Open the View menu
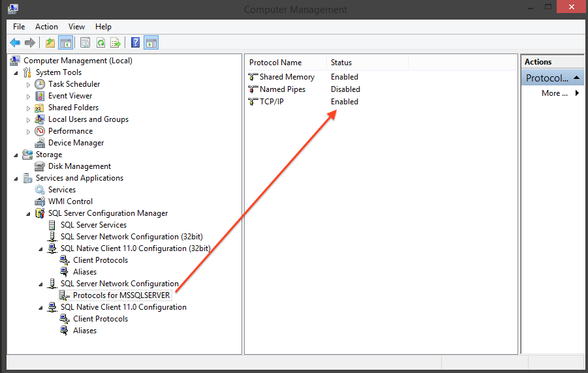 pos(76,27)
